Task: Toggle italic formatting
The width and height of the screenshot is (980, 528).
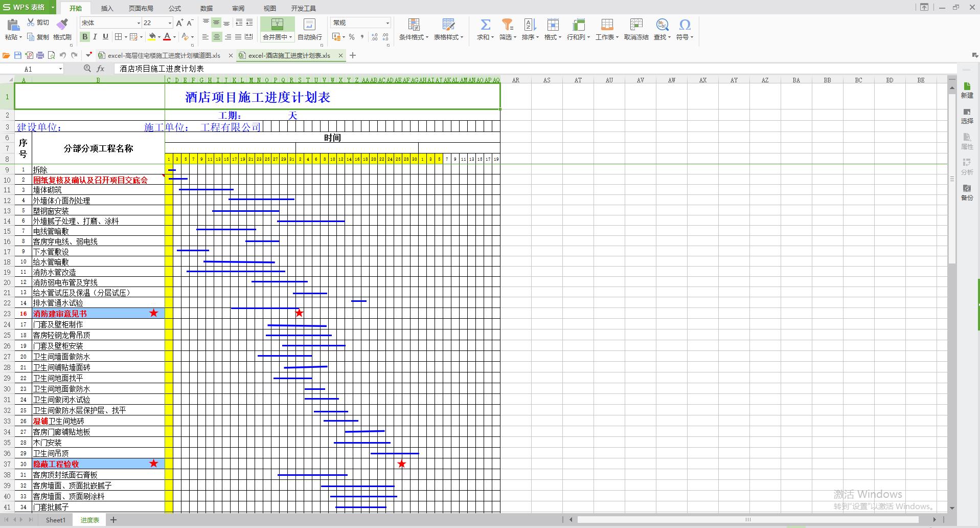Action: pos(95,37)
